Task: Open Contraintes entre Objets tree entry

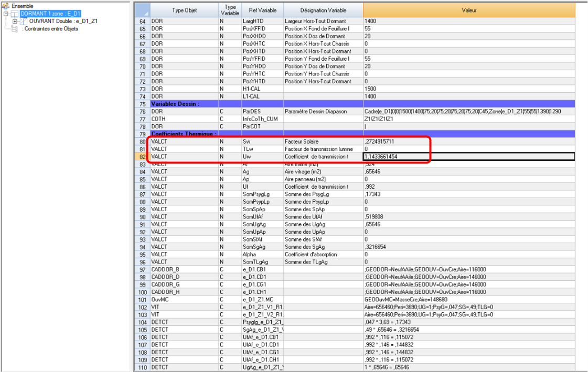Action: coord(50,29)
